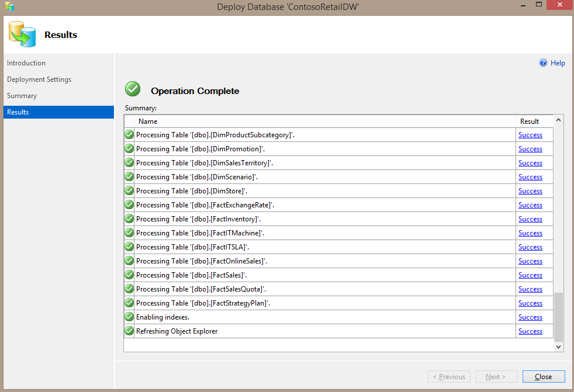Click the Help question mark icon

point(543,63)
